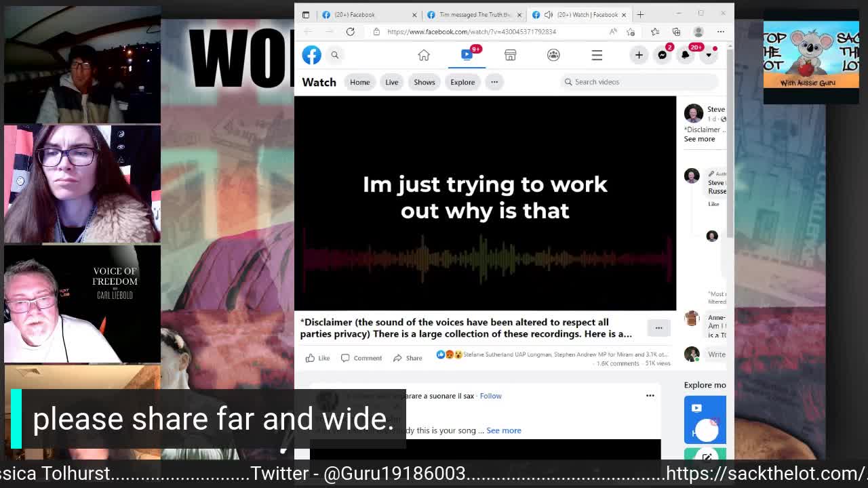Click the video player showing the caption text
Screen dimensions: 868x488
point(485,203)
